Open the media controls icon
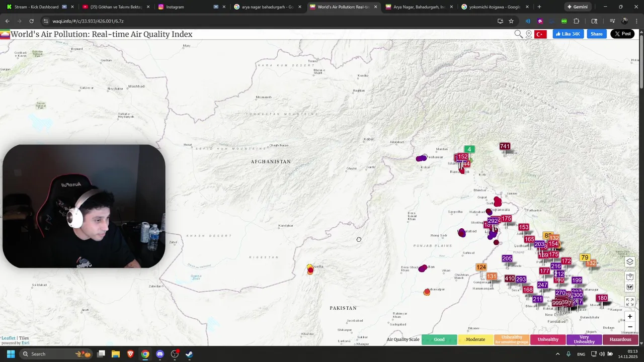This screenshot has height=362, width=644. (x=612, y=21)
